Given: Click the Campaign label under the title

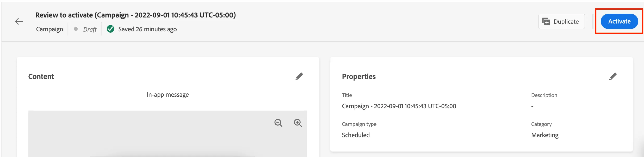Looking at the screenshot, I should (x=49, y=29).
